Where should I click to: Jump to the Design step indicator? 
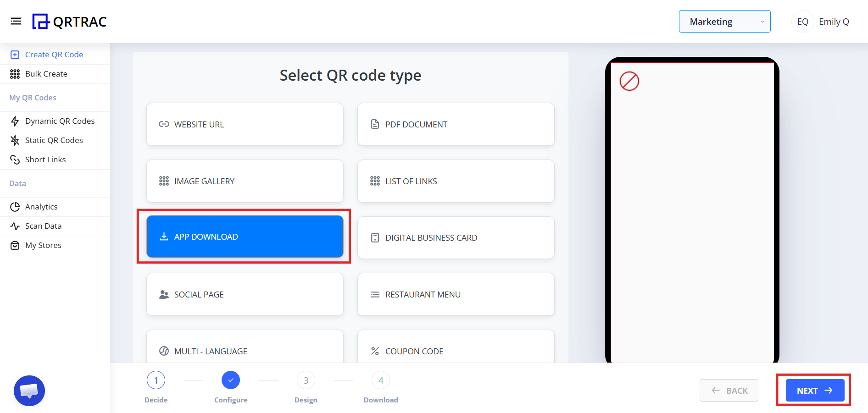tap(306, 380)
